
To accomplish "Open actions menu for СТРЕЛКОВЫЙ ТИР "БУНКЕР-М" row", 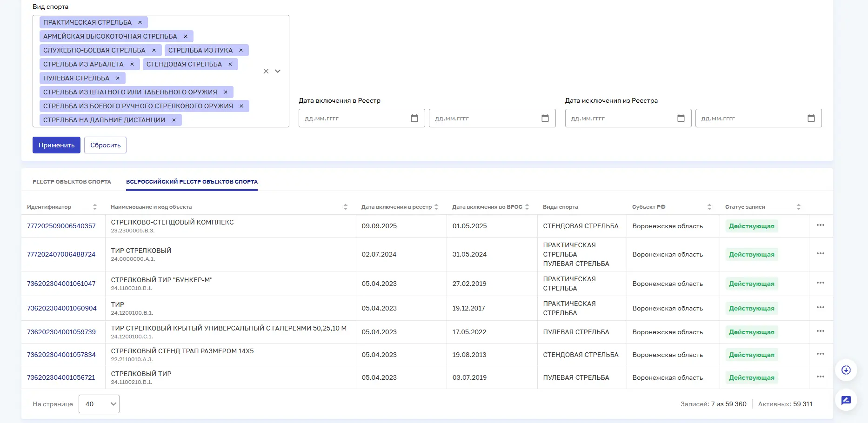I will tap(821, 283).
